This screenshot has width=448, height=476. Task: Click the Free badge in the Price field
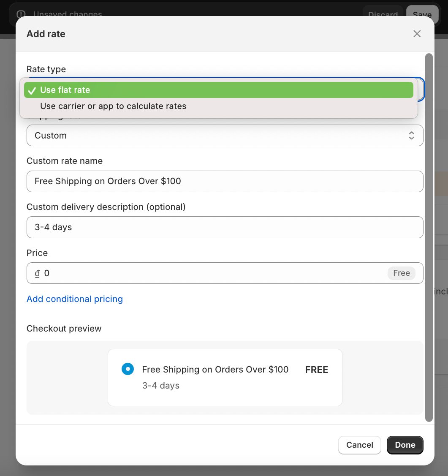tap(401, 273)
